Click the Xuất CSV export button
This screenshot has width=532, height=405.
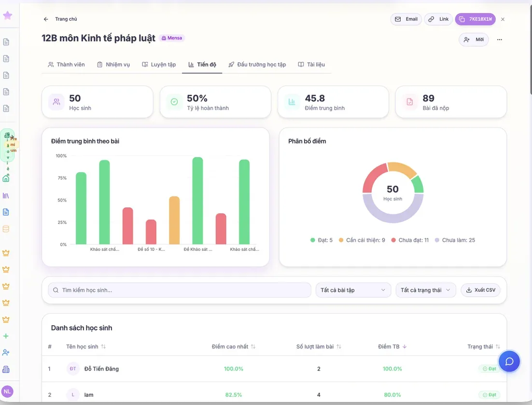pyautogui.click(x=480, y=290)
